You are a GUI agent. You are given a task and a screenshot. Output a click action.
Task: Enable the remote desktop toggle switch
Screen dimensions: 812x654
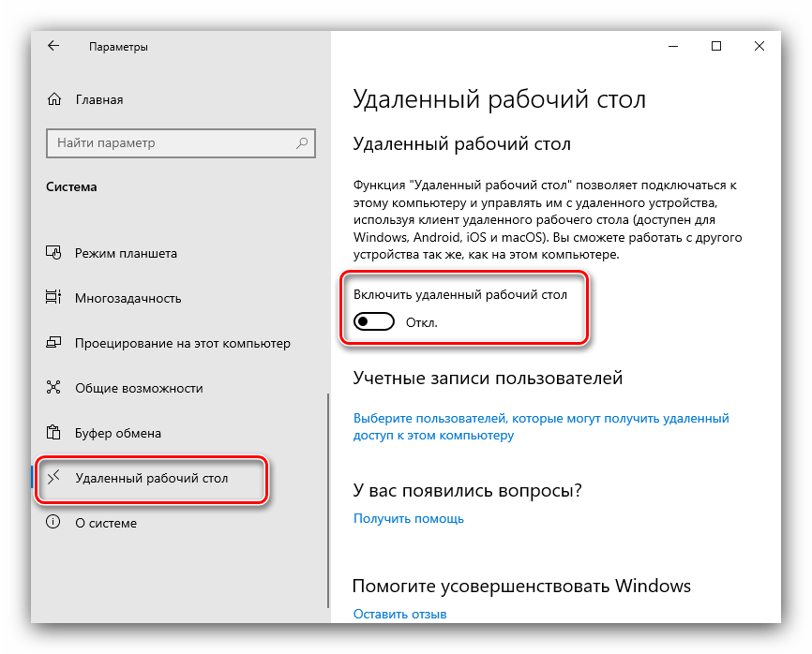point(374,321)
